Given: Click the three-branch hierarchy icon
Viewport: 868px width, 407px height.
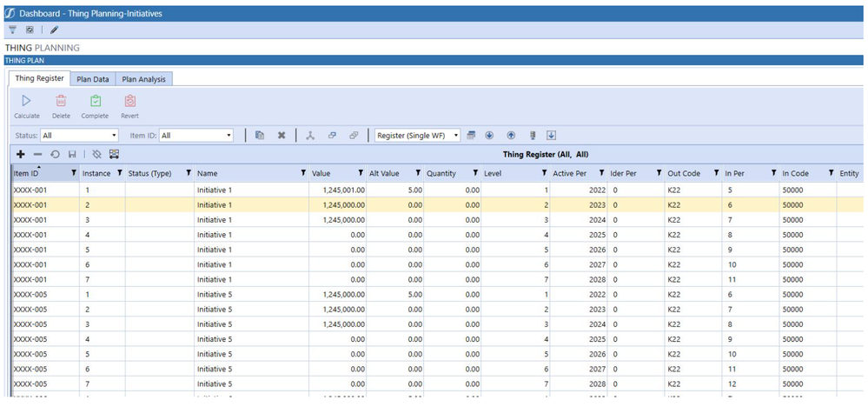Looking at the screenshot, I should (310, 135).
